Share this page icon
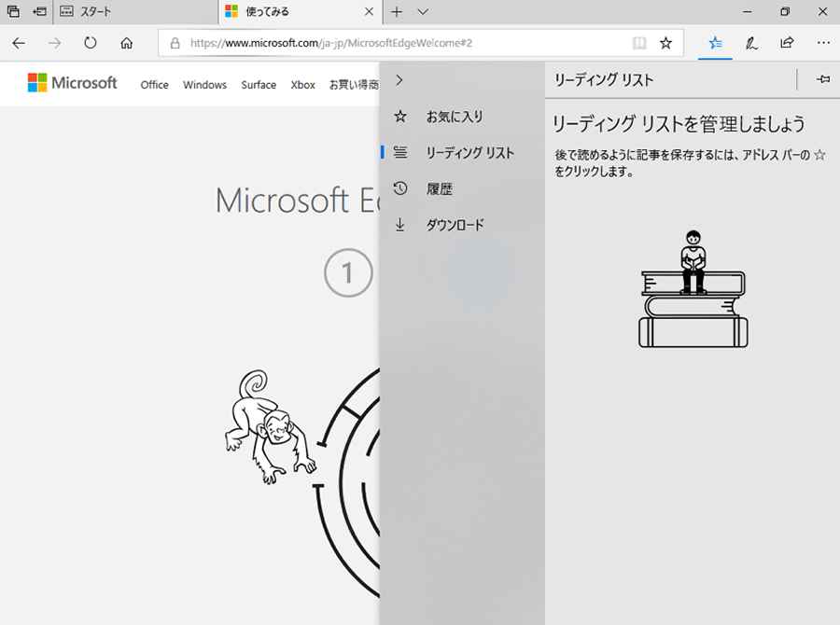The height and width of the screenshot is (625, 840). point(787,43)
